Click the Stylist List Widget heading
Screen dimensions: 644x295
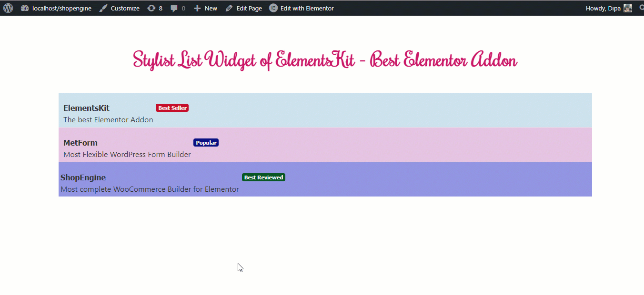point(325,60)
